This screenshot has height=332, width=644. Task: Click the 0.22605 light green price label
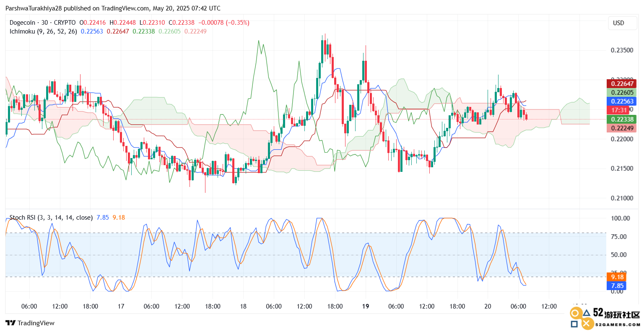coord(622,93)
